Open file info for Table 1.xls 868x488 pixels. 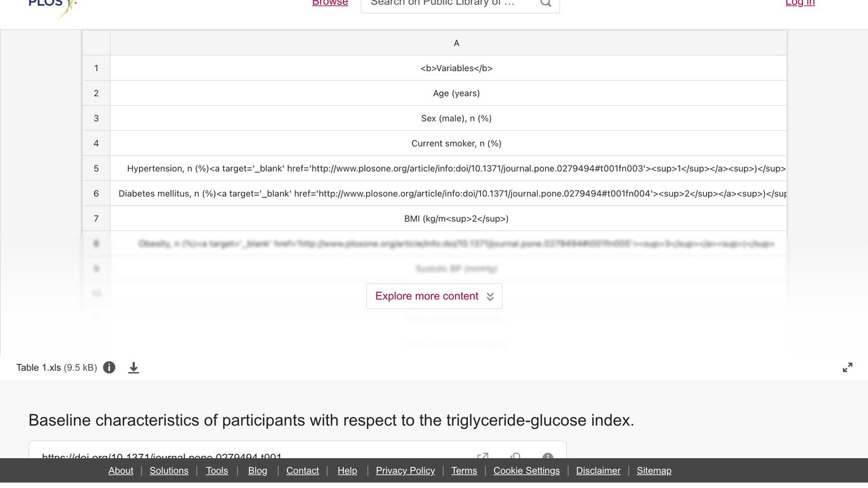point(109,367)
